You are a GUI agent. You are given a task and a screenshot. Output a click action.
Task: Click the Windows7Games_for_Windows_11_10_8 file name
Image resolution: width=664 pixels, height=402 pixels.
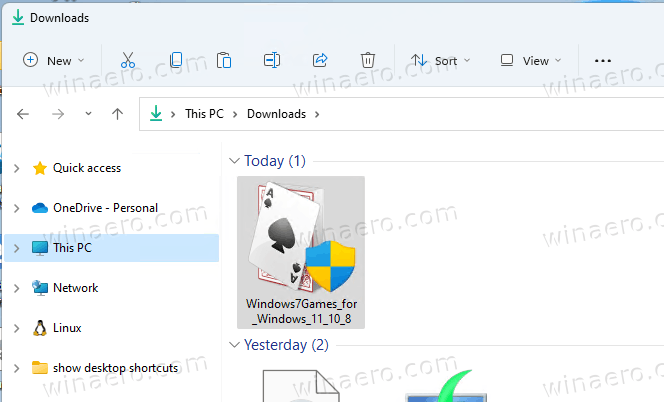[x=302, y=311]
